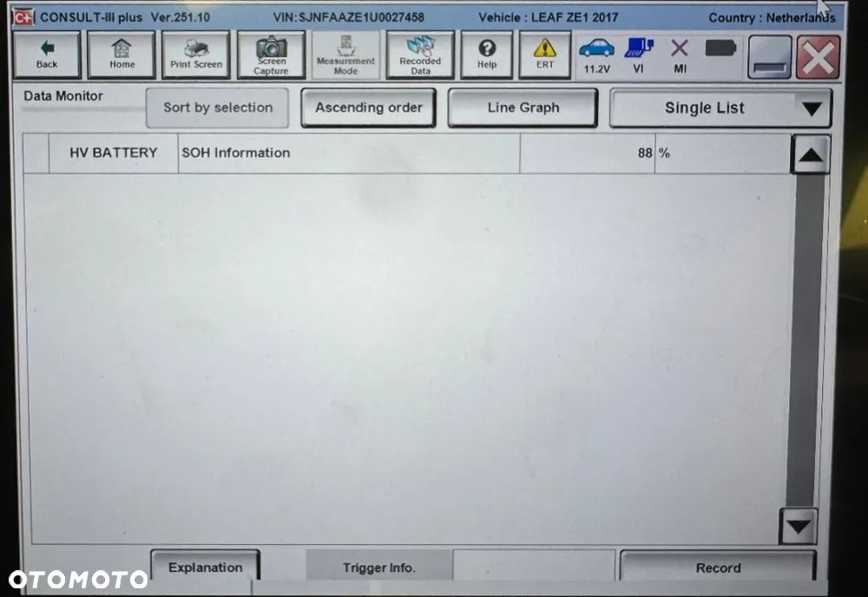The height and width of the screenshot is (597, 868).
Task: Click the Ver.251.10 version text
Action: (181, 17)
